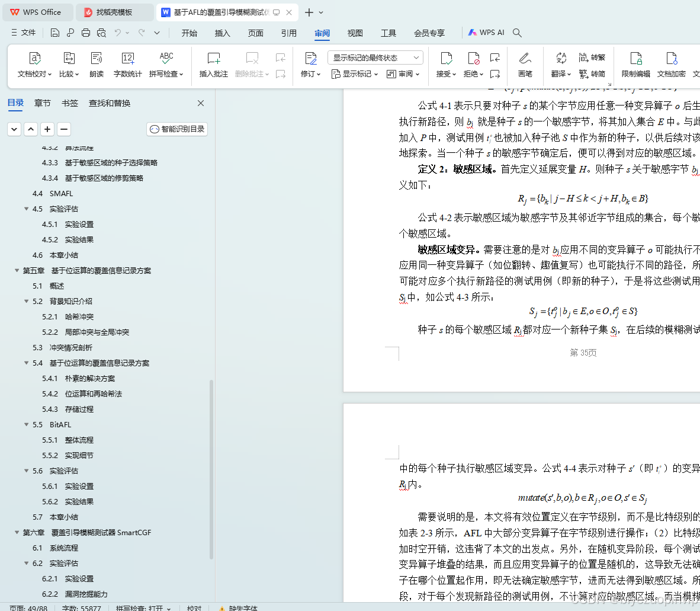This screenshot has height=611, width=700.
Task: Switch to the 章节 panel tab
Action: 42,103
